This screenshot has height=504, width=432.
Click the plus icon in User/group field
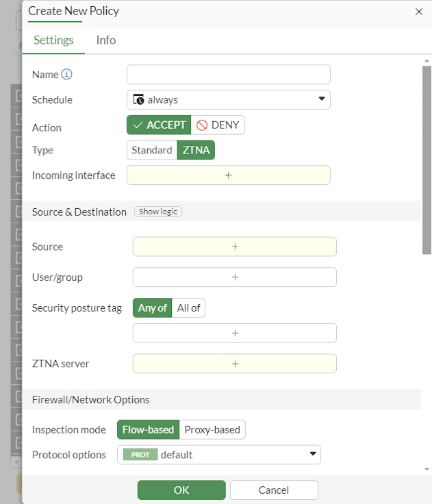pyautogui.click(x=234, y=277)
